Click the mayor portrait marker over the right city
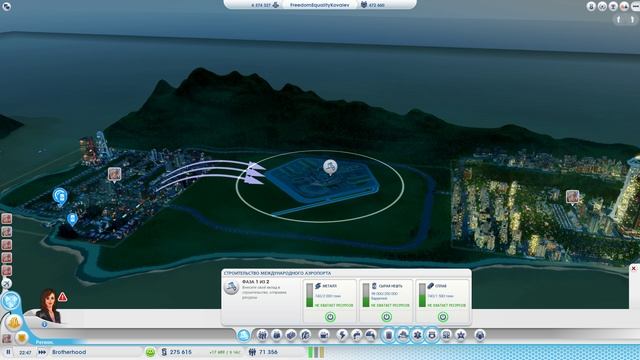Image resolution: width=640 pixels, height=360 pixels. (572, 197)
